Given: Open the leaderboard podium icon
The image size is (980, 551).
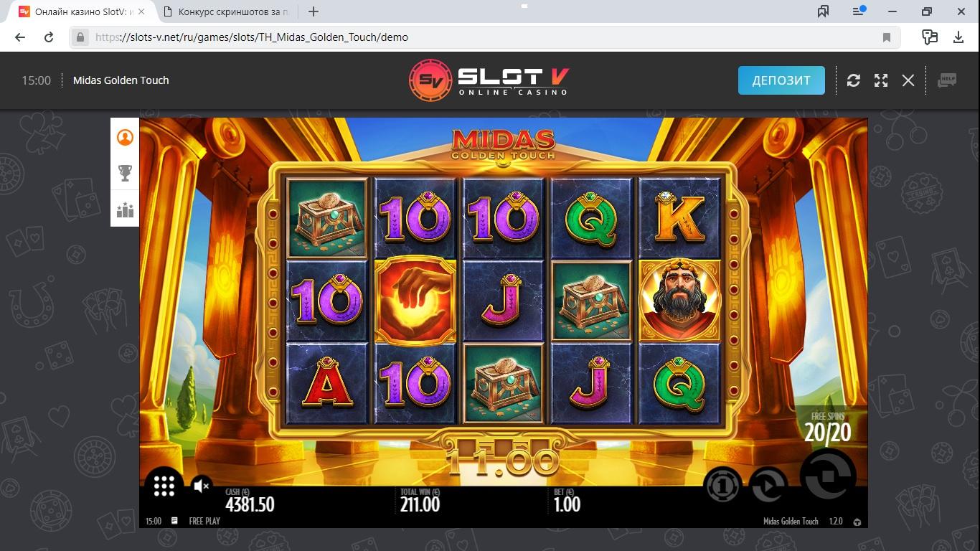Looking at the screenshot, I should pos(125,210).
